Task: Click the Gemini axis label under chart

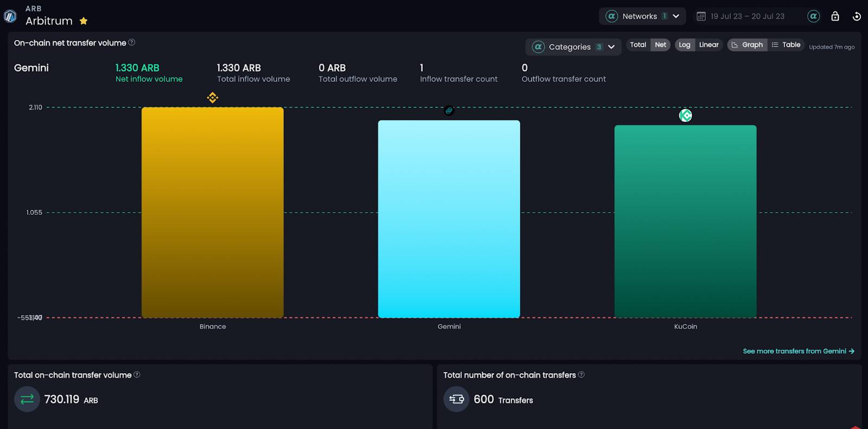Action: [449, 326]
